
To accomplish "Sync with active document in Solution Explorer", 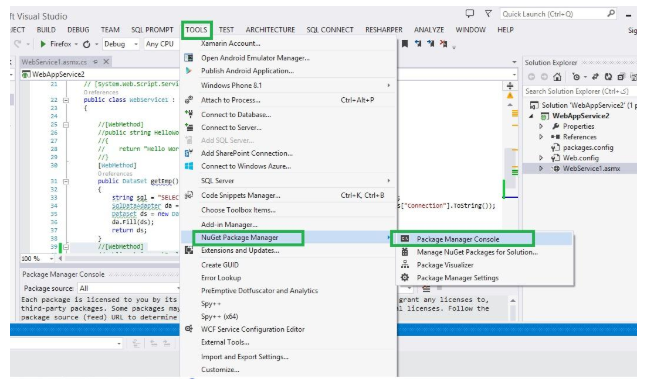I will click(x=595, y=77).
